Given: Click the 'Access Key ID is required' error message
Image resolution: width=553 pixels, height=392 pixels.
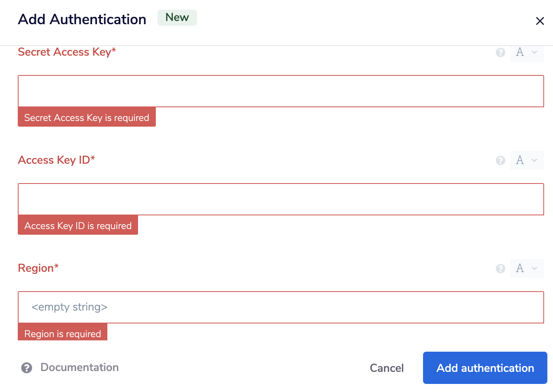Looking at the screenshot, I should pos(78,225).
